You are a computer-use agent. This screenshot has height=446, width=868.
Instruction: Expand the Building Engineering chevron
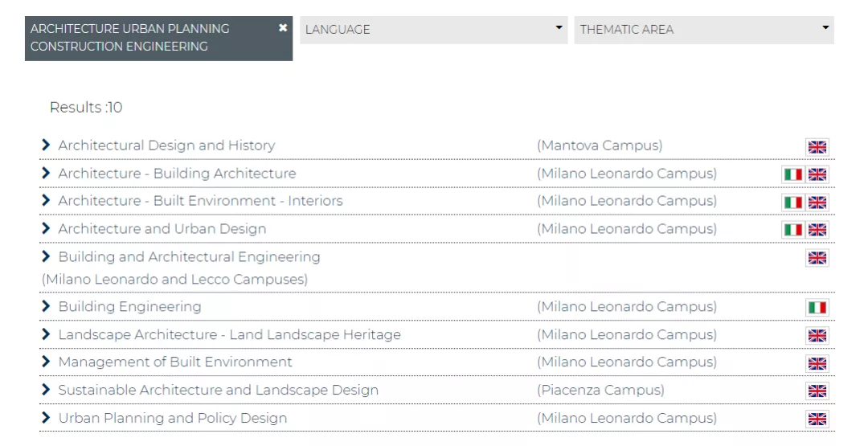(x=46, y=306)
